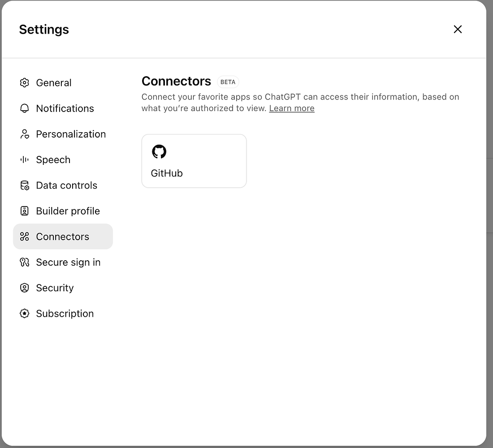Select the Notifications bell icon
This screenshot has height=448, width=493.
pyautogui.click(x=25, y=108)
